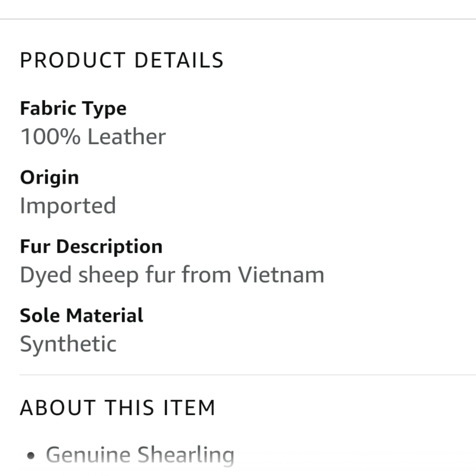Click the word Leather under Fabric Type
This screenshot has width=476, height=476.
(x=127, y=137)
